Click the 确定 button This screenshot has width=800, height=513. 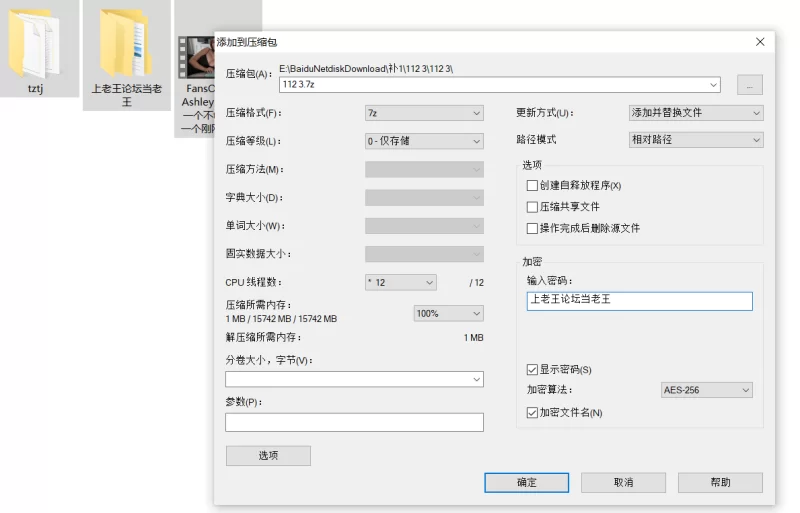(x=526, y=482)
